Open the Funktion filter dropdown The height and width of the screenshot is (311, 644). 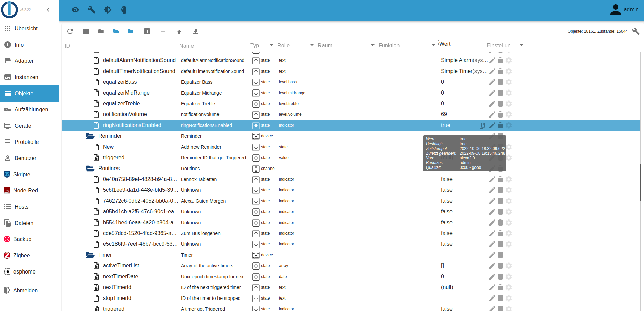tap(407, 45)
